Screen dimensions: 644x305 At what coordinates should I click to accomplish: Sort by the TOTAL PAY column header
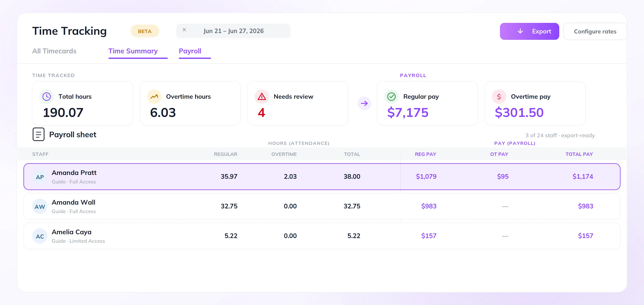pos(579,154)
